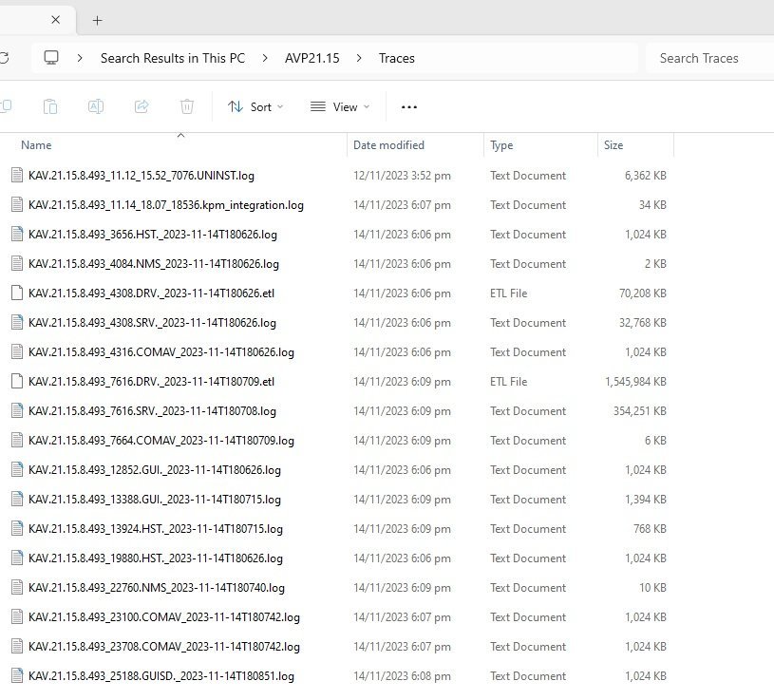Screen dimensions: 774x700
Task: Click the PC monitor icon in address bar
Action: (x=51, y=58)
